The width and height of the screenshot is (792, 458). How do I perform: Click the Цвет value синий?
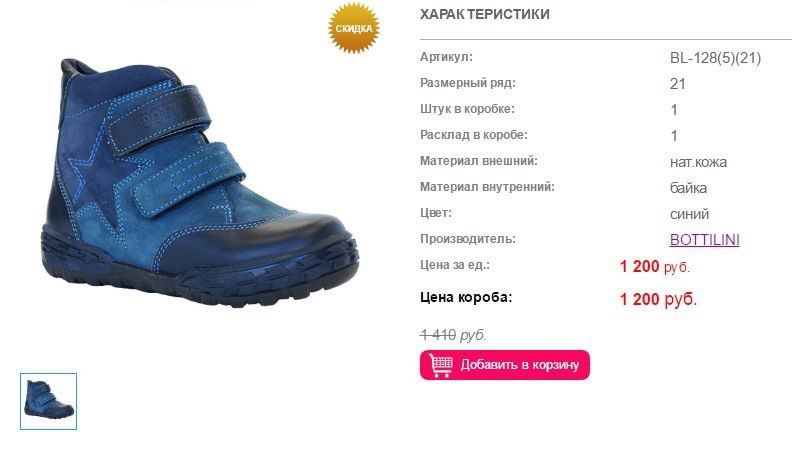click(689, 214)
